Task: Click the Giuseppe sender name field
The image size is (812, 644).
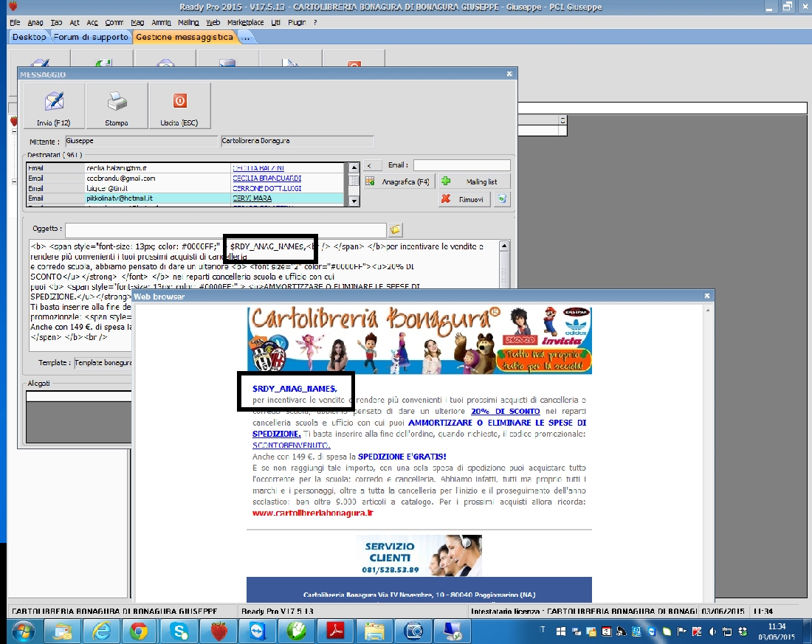Action: pos(142,141)
